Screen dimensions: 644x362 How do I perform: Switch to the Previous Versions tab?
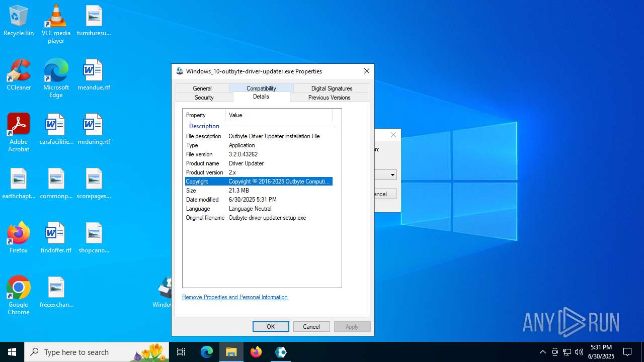pyautogui.click(x=330, y=98)
